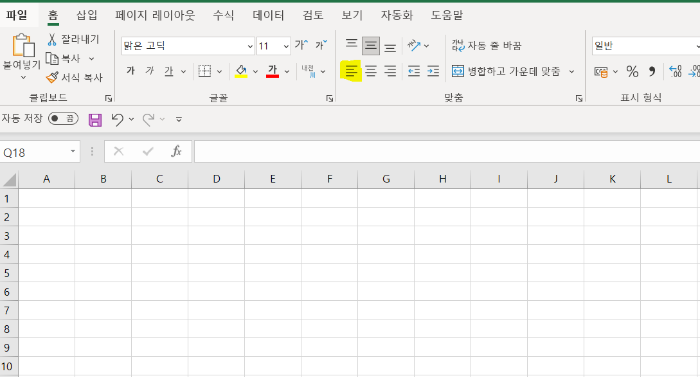Click the Copy (복사) icon
The width and height of the screenshot is (700, 377).
[x=52, y=59]
